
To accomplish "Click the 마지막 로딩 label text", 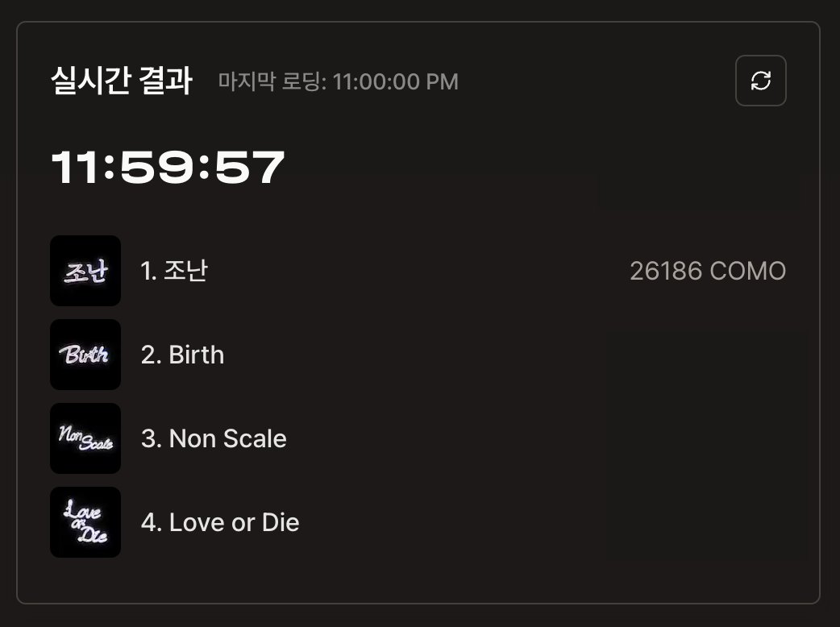I will point(272,82).
